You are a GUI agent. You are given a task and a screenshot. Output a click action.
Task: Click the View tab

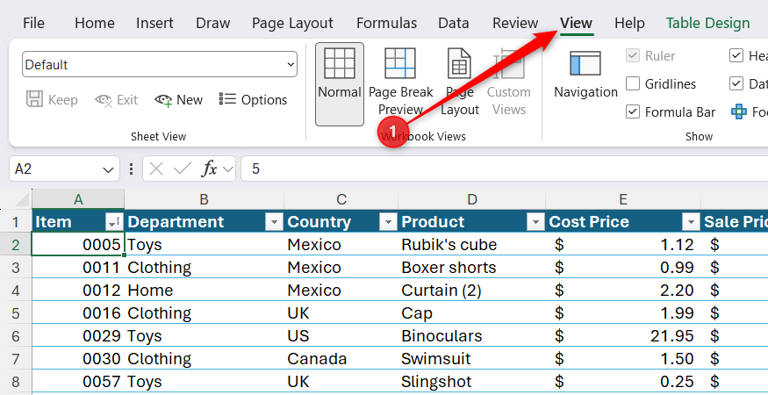576,23
